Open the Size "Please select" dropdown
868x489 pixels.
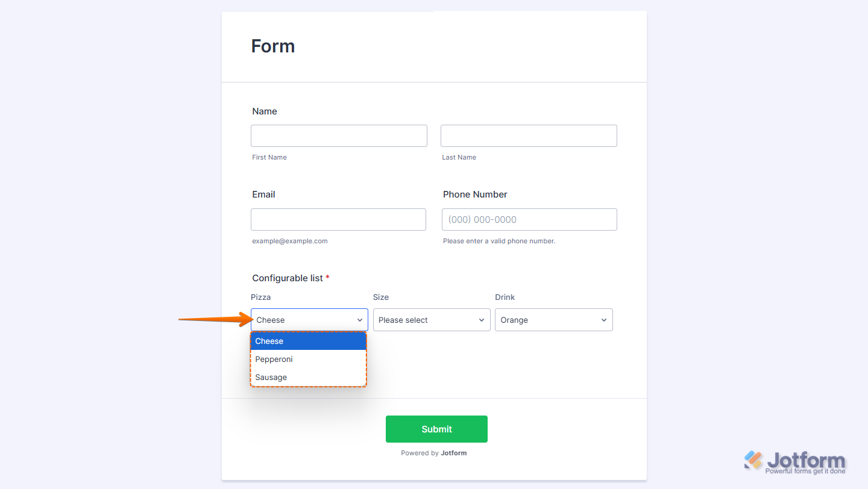coord(431,320)
